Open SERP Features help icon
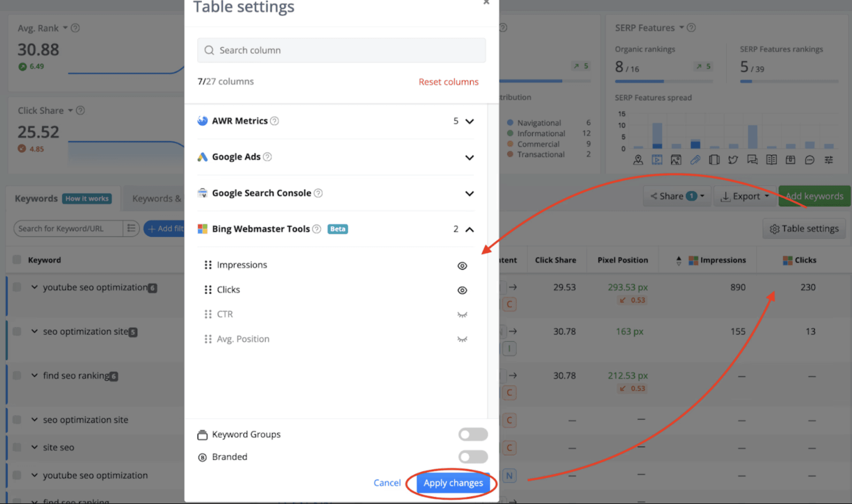This screenshot has width=852, height=504. 691,27
